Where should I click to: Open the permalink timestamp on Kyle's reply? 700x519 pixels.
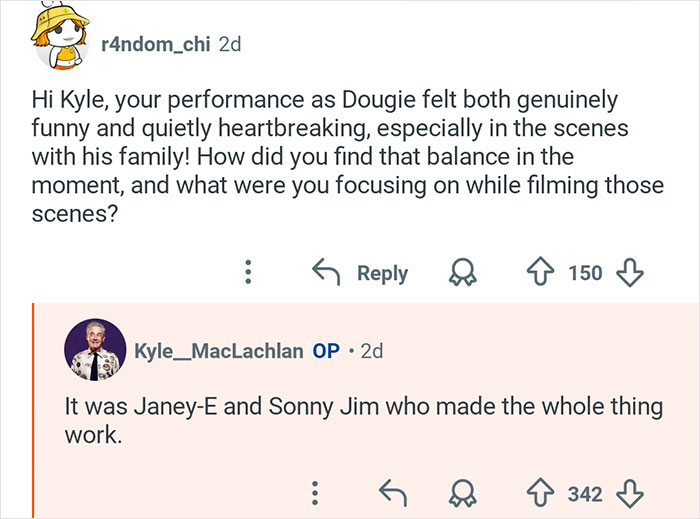point(370,351)
